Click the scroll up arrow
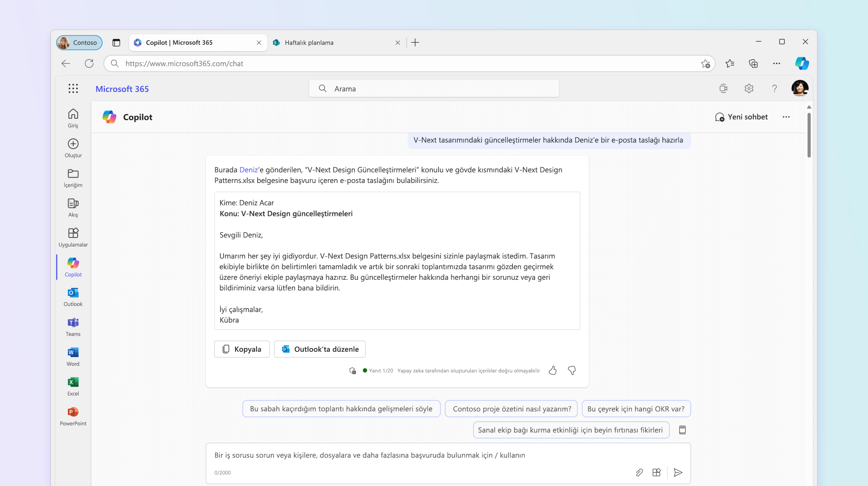The height and width of the screenshot is (486, 868). point(809,107)
